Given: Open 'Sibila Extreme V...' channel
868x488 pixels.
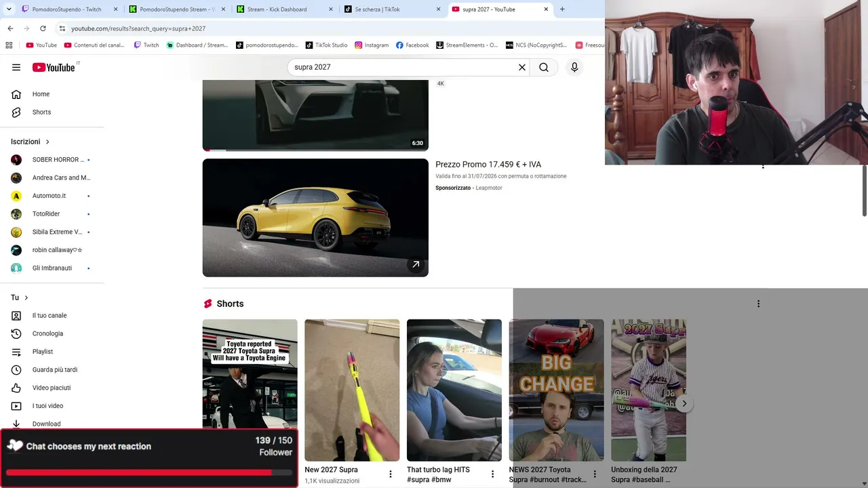Looking at the screenshot, I should [52, 232].
